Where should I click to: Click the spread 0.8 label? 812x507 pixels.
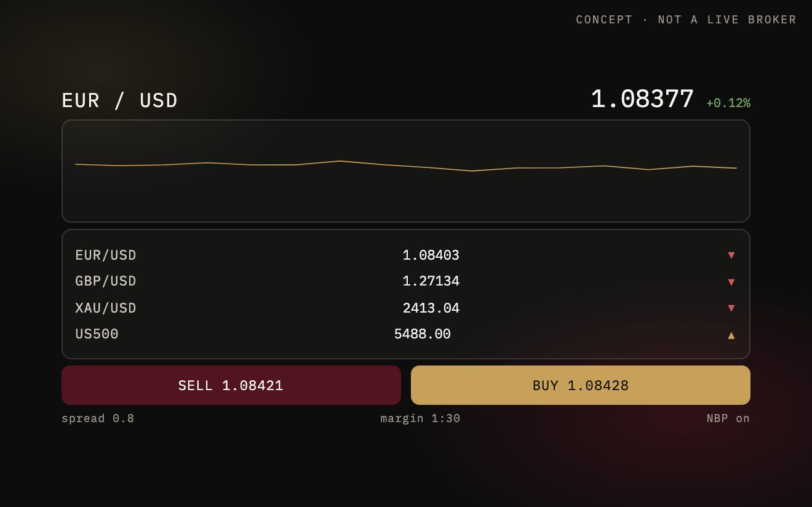click(98, 418)
